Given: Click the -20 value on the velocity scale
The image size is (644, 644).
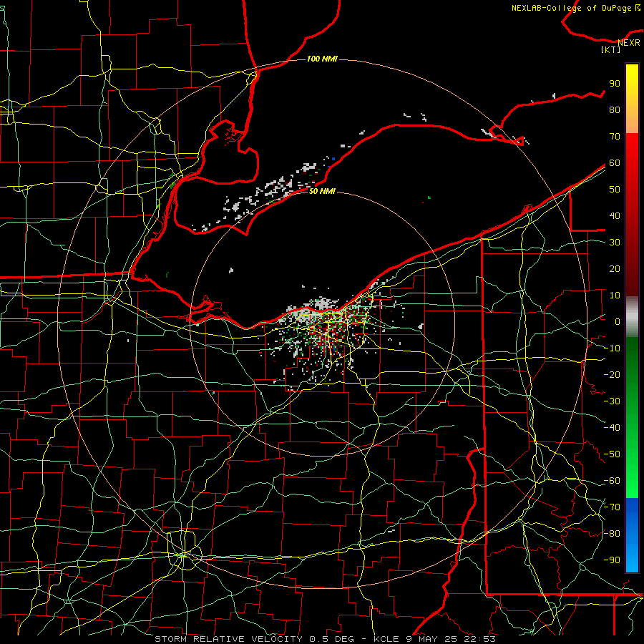Looking at the screenshot, I should click(x=612, y=375).
